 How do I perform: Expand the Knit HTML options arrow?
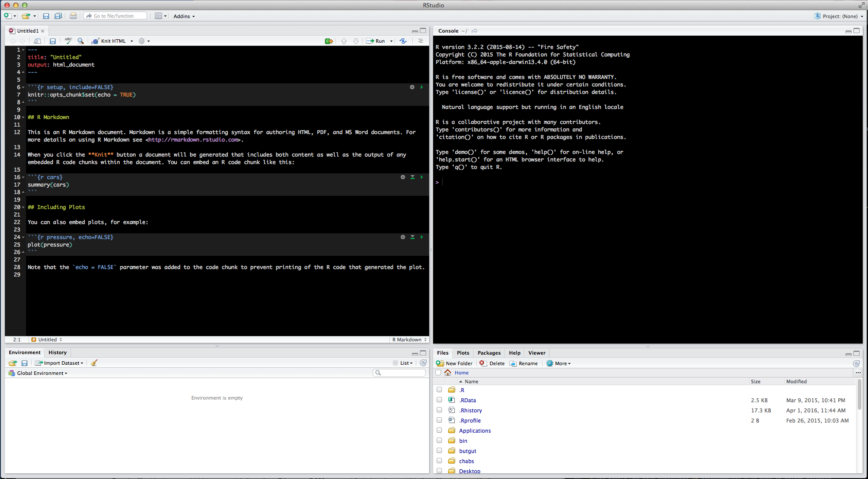(x=132, y=41)
